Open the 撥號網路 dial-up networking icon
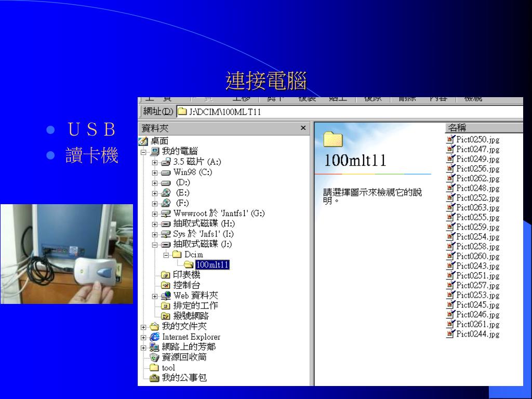 (x=166, y=316)
